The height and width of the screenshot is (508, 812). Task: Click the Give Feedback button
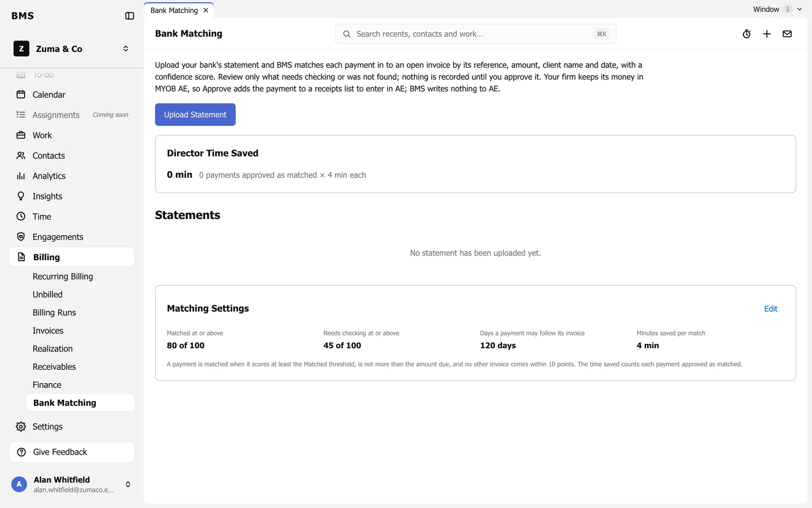tap(72, 452)
